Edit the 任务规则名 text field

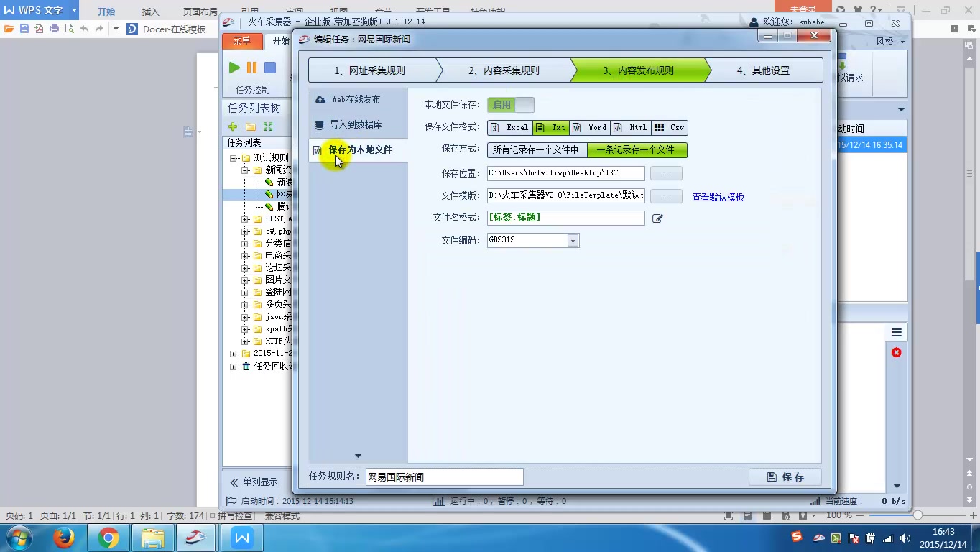(x=444, y=477)
